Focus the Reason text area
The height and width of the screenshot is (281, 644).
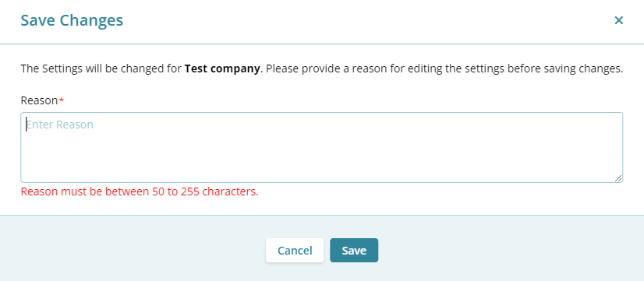(321, 147)
